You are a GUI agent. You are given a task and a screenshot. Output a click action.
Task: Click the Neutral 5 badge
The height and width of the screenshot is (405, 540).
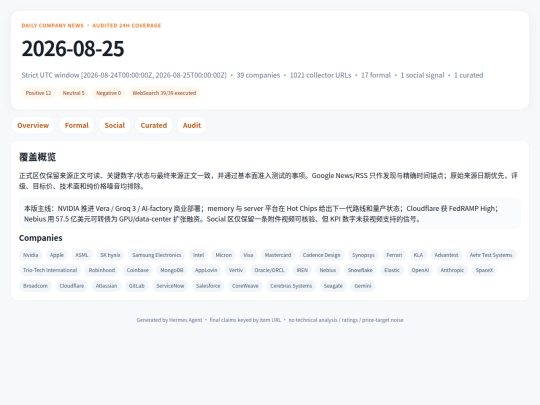[x=73, y=93]
